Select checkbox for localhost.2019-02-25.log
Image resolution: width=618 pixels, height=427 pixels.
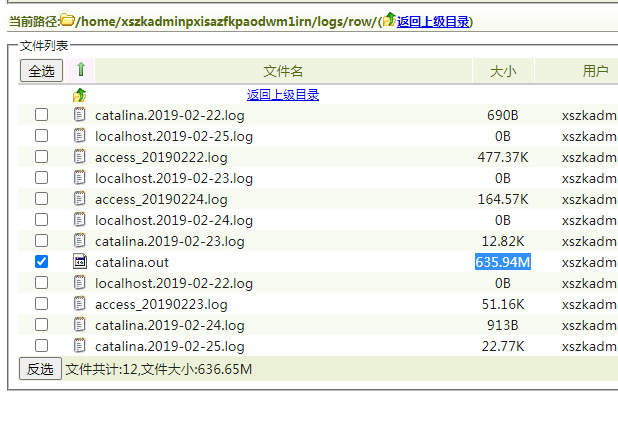[41, 136]
